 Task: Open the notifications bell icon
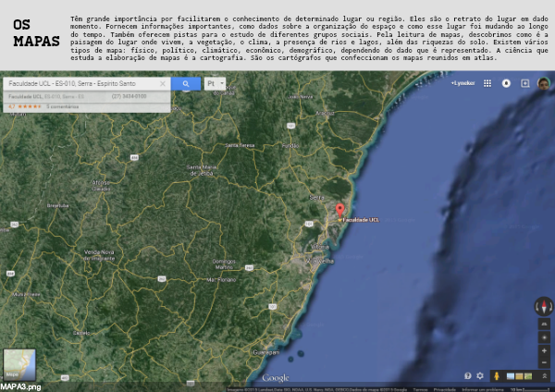pos(506,83)
